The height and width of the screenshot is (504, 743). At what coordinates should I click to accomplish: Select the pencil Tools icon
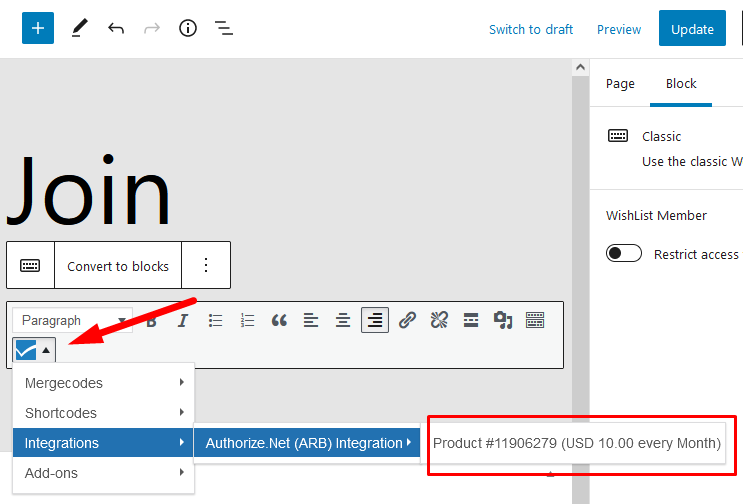[x=79, y=28]
